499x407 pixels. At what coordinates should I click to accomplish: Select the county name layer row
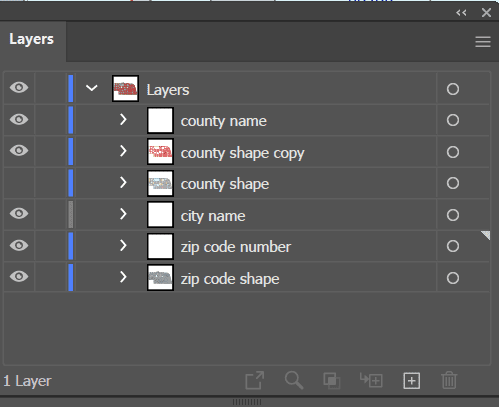tap(246, 120)
